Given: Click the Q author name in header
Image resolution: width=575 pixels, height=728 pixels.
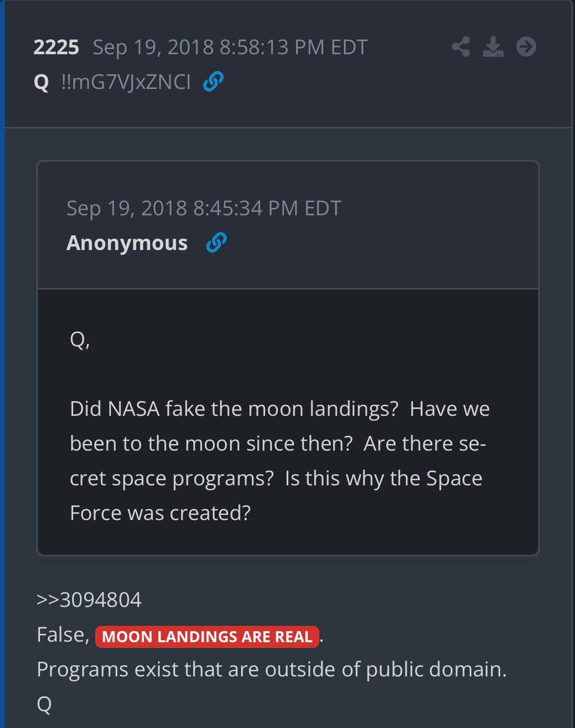Looking at the screenshot, I should click(42, 82).
